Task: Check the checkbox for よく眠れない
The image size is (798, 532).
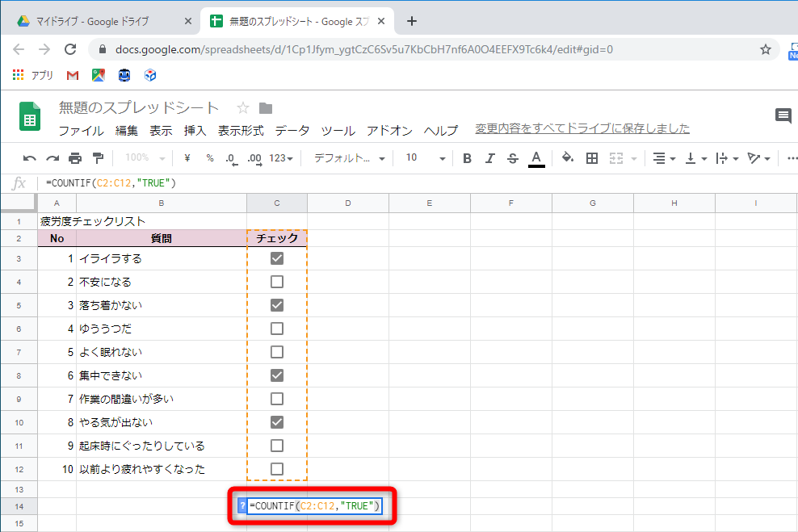Action: 277,352
